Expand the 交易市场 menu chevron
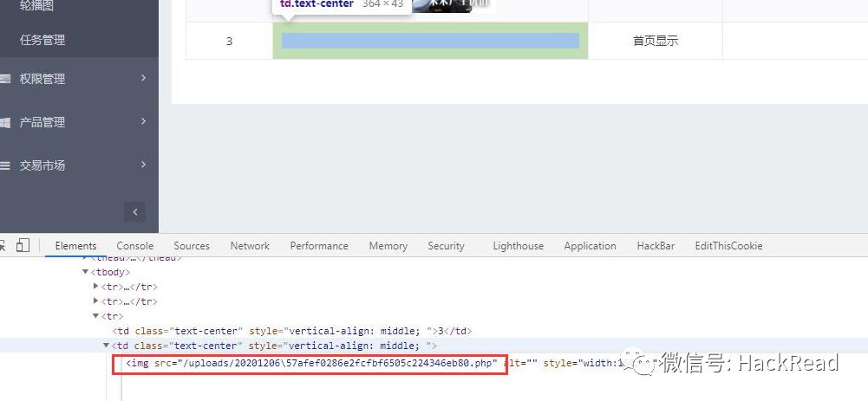 point(143,165)
